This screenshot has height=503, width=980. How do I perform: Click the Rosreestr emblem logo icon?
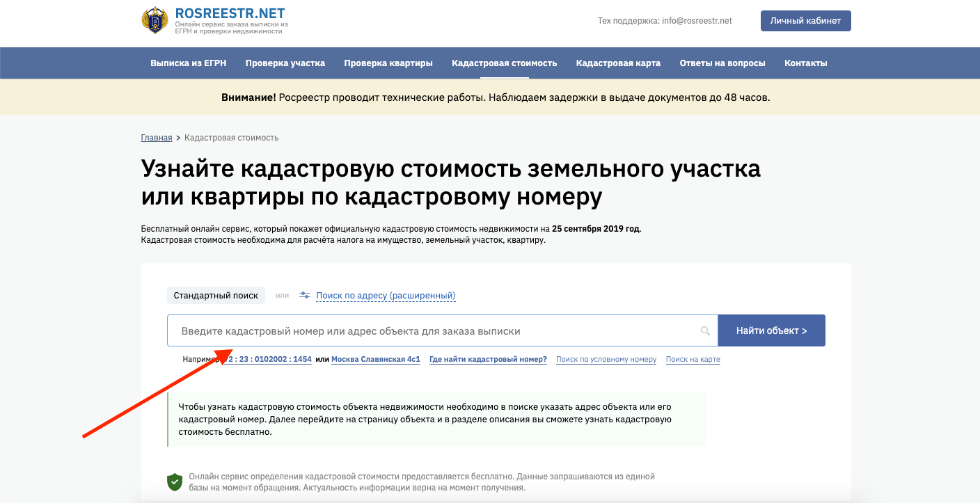point(154,21)
